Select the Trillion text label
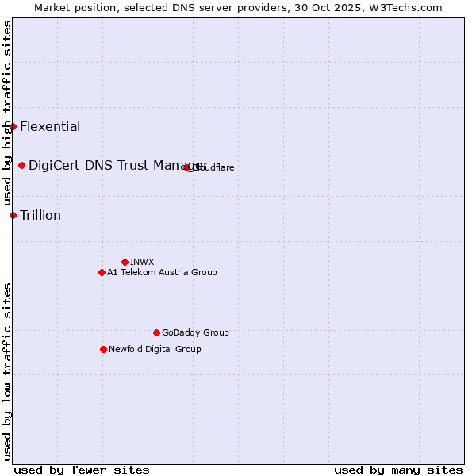476x476 pixels. (40, 216)
